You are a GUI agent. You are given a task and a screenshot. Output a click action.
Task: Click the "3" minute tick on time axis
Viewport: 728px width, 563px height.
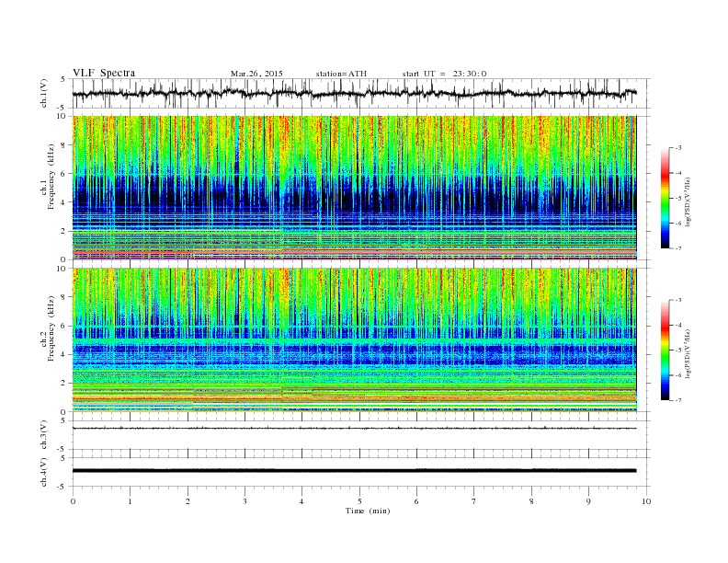[x=245, y=501]
